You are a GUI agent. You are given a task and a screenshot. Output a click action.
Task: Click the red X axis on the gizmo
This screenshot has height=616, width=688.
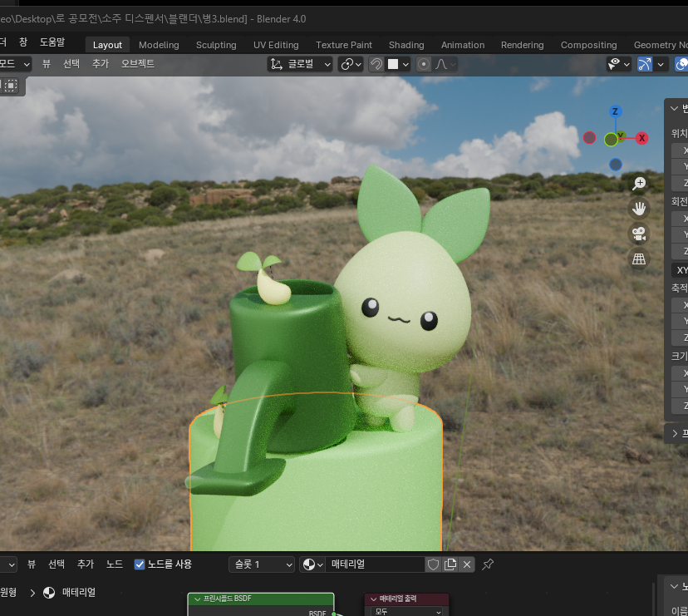[x=642, y=138]
